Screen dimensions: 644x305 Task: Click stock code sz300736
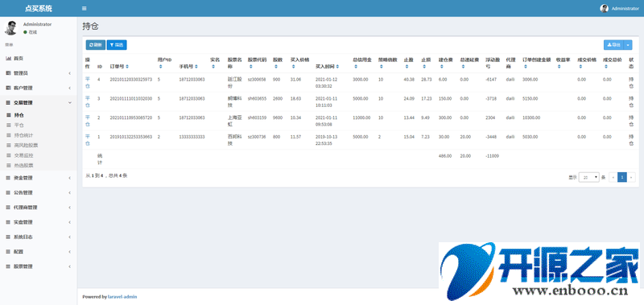[x=257, y=137]
